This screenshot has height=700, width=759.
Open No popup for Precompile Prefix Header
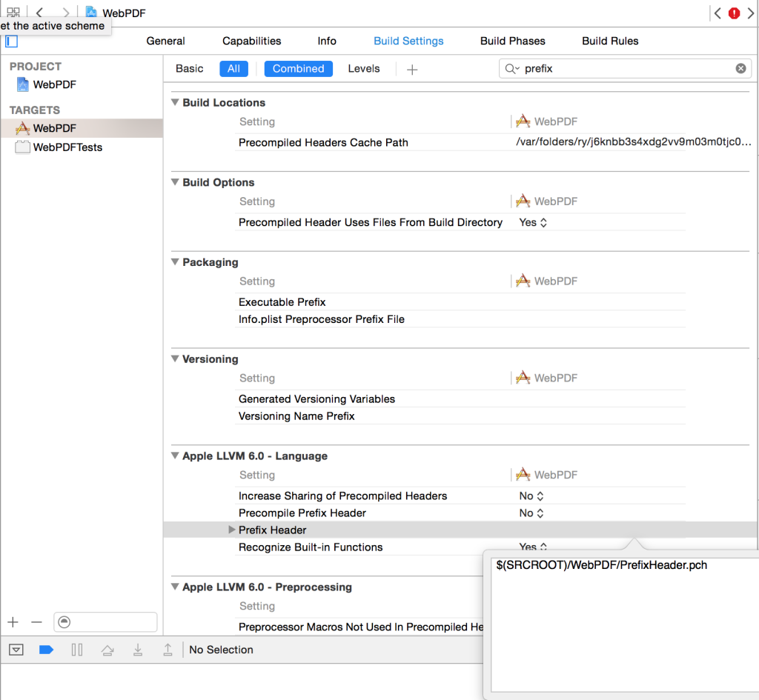[531, 513]
